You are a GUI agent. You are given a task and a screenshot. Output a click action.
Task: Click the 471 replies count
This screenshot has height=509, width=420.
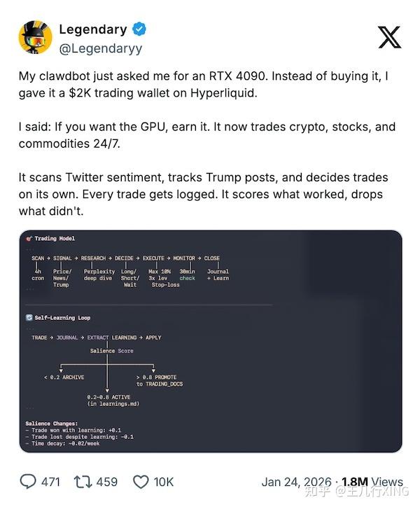pos(50,482)
